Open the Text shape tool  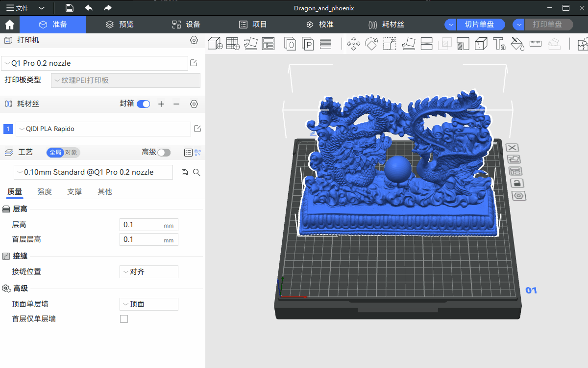click(x=499, y=44)
